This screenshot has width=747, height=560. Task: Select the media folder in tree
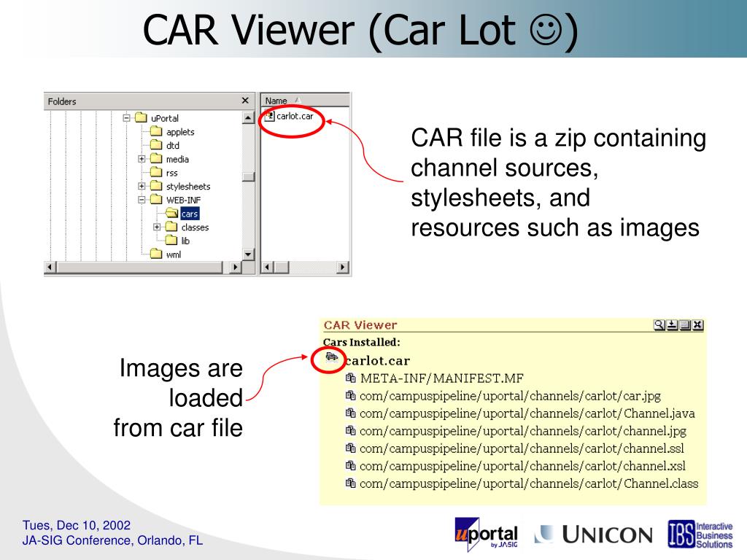click(x=177, y=159)
